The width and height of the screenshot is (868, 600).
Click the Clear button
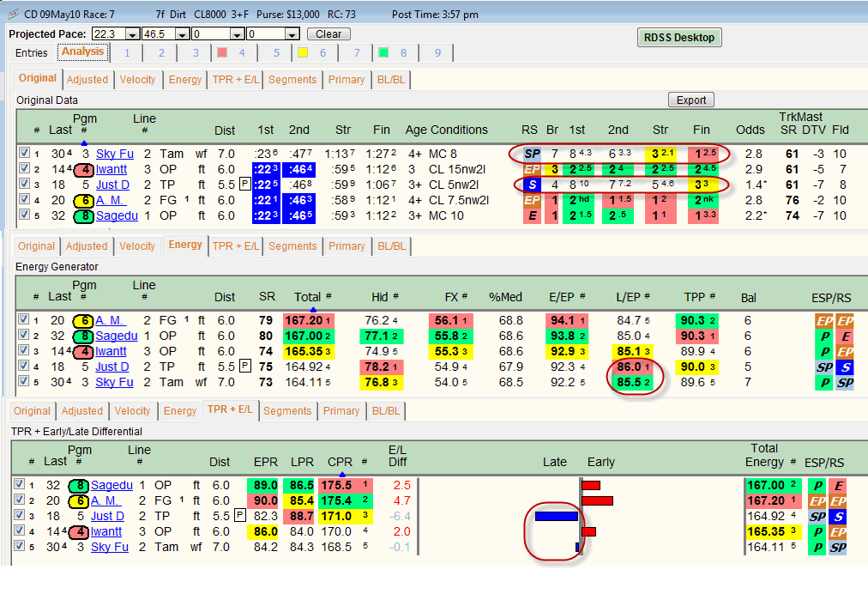tap(329, 34)
